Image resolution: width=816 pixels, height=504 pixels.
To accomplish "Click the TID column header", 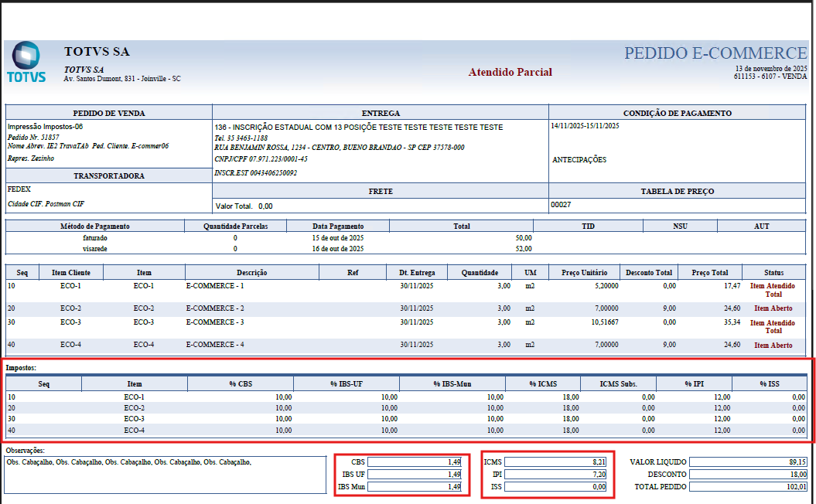I will point(588,226).
